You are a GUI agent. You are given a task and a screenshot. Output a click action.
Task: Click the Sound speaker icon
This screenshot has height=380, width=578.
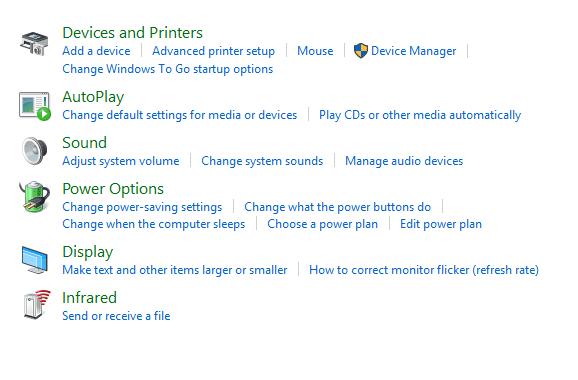click(x=34, y=151)
